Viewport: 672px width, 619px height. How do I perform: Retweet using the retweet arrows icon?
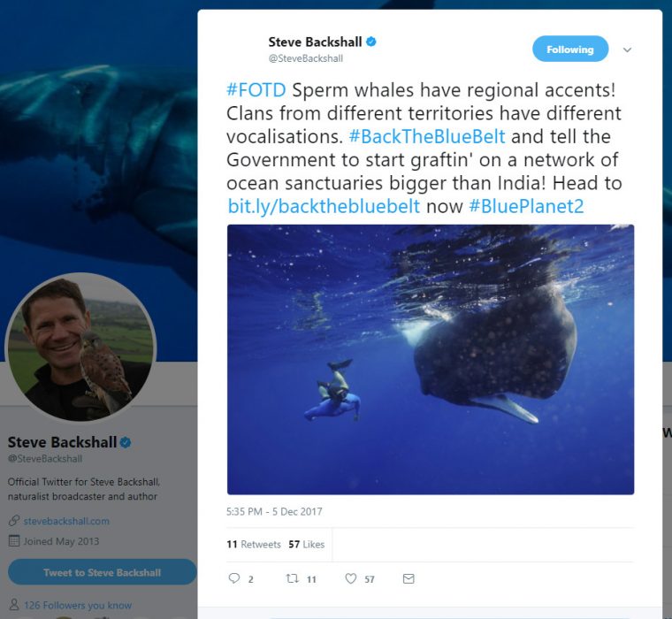[x=292, y=579]
